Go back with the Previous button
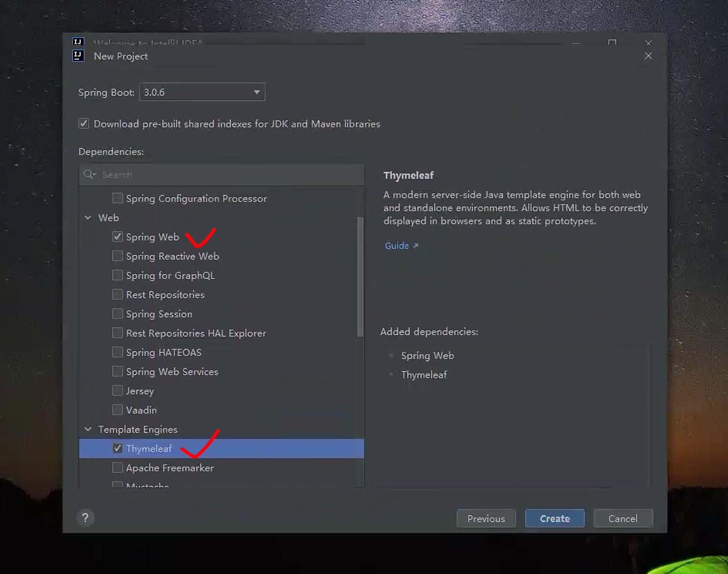This screenshot has width=728, height=574. [486, 518]
